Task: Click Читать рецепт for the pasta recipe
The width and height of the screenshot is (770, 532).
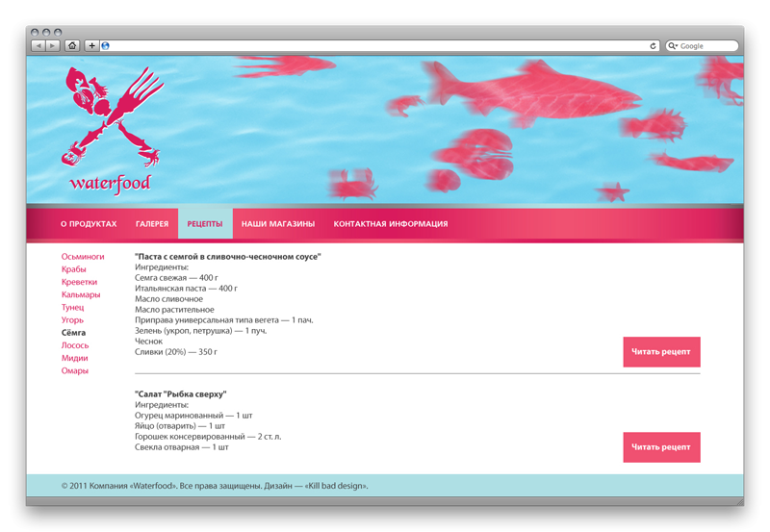Action: click(661, 352)
